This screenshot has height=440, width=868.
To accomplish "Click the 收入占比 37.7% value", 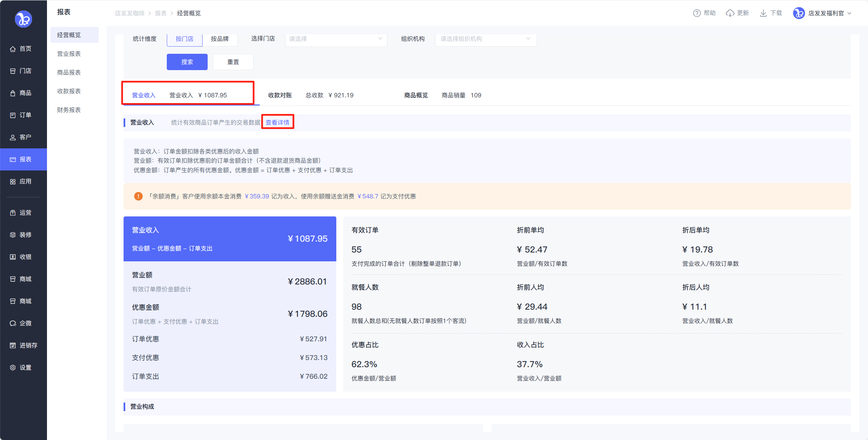I will point(530,364).
